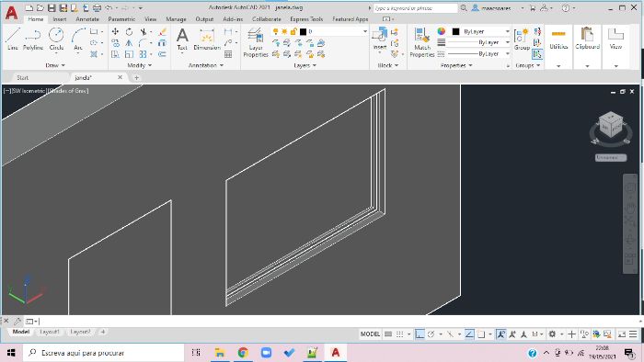This screenshot has height=362, width=644.
Task: Click the Text annotation tool
Action: (182, 40)
